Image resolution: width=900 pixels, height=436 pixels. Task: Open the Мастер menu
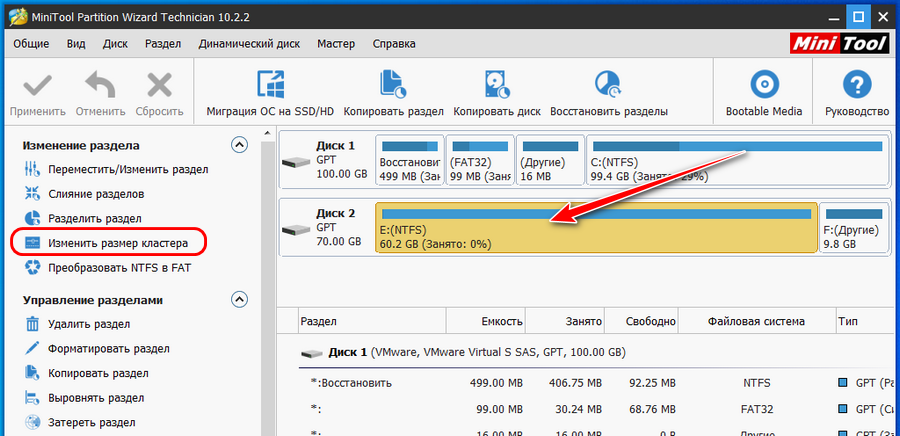pyautogui.click(x=336, y=44)
